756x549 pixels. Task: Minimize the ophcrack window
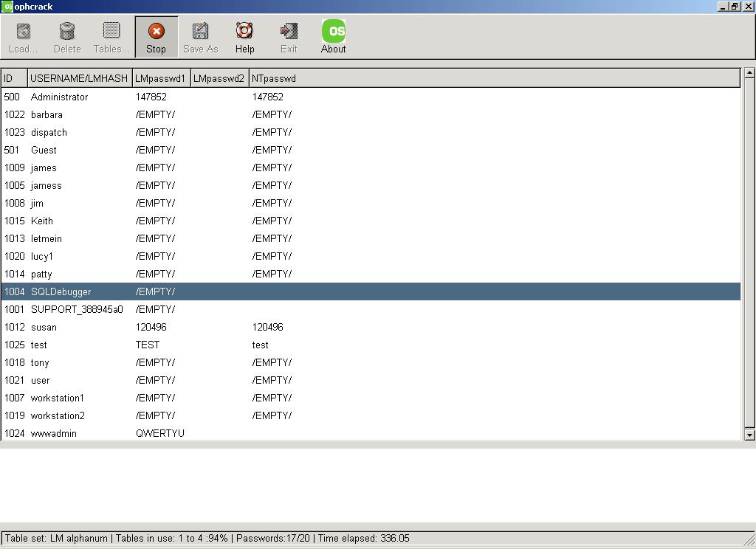(x=723, y=6)
